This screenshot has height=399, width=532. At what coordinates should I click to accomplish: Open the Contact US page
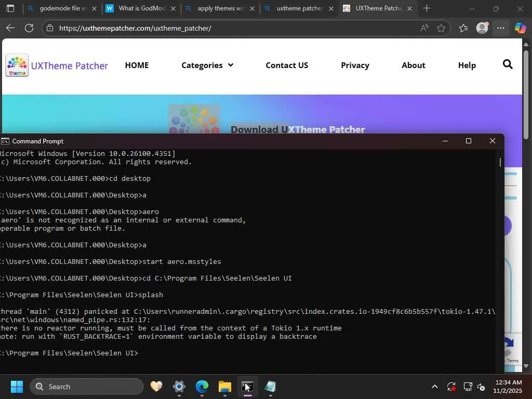coord(287,65)
